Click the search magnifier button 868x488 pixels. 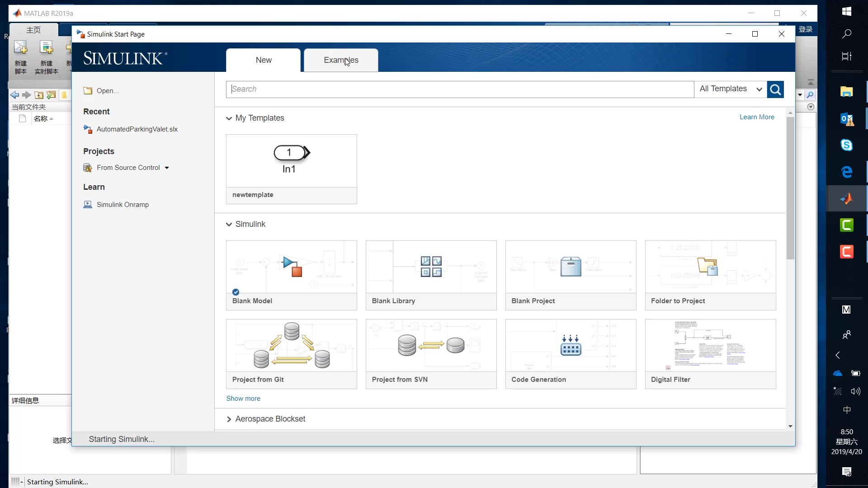pos(775,89)
